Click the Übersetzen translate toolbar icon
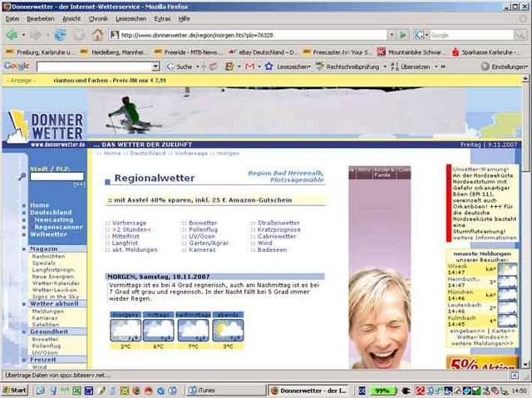The height and width of the screenshot is (398, 532). pos(395,66)
